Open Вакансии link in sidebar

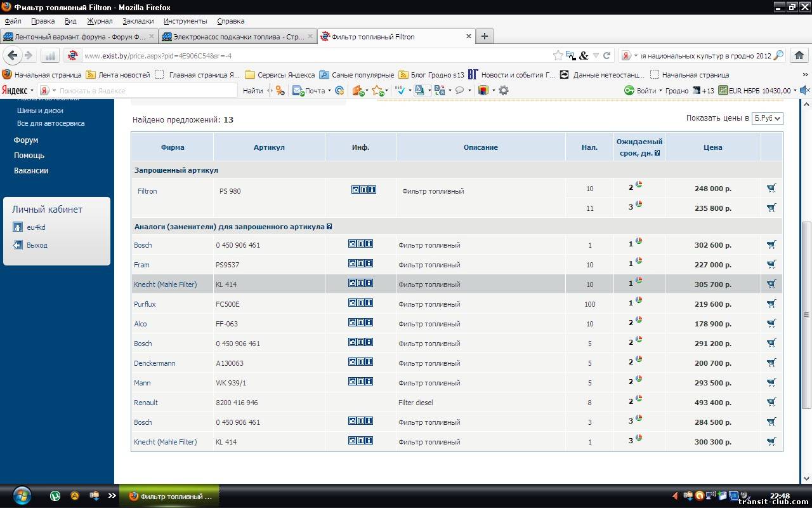[x=31, y=171]
